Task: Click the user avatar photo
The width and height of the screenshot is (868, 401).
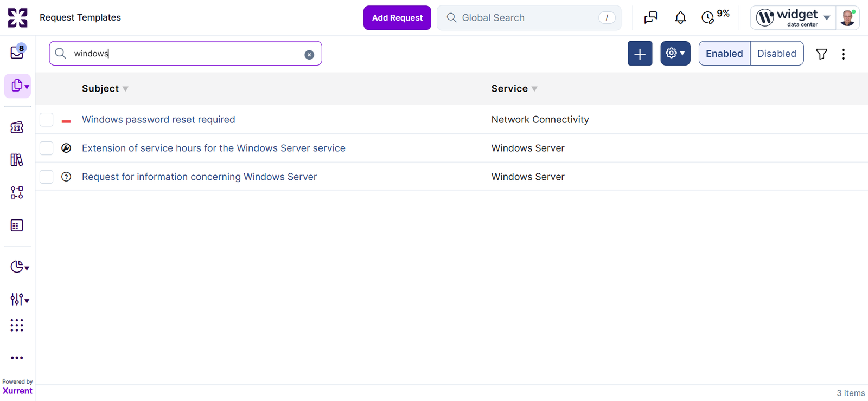Action: tap(847, 18)
